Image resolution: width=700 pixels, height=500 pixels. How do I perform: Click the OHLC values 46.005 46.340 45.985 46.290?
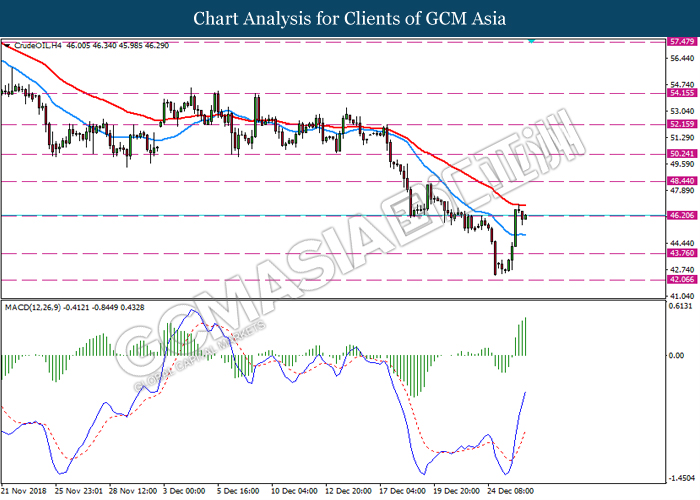point(118,46)
